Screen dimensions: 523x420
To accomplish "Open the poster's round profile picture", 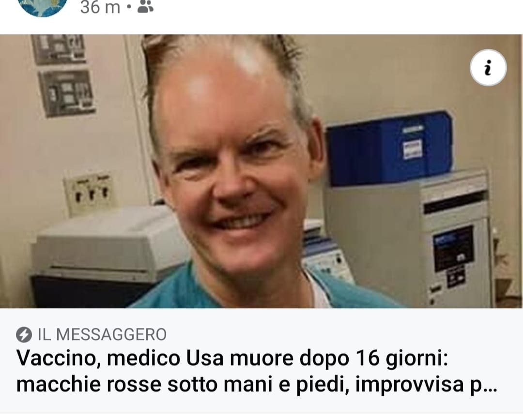I will [42, 7].
